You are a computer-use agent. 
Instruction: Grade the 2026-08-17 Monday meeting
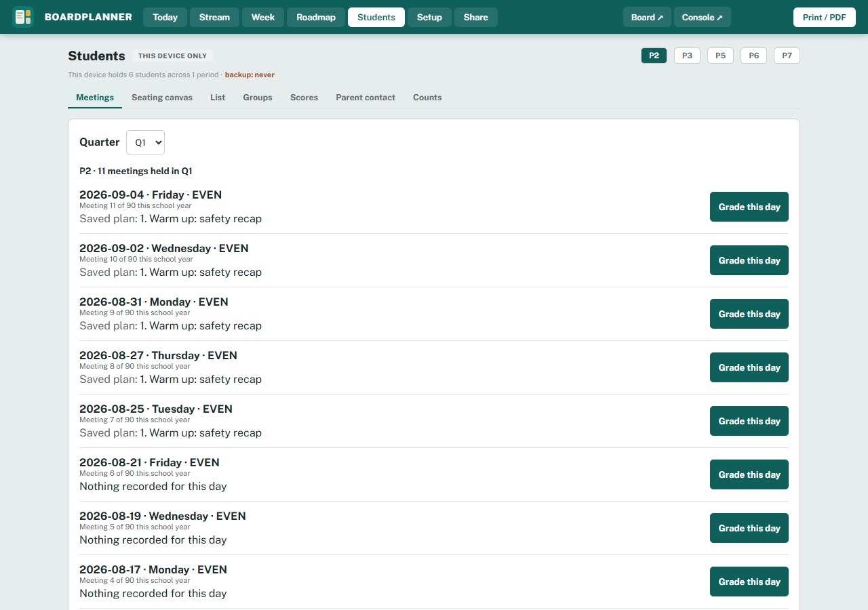(749, 582)
